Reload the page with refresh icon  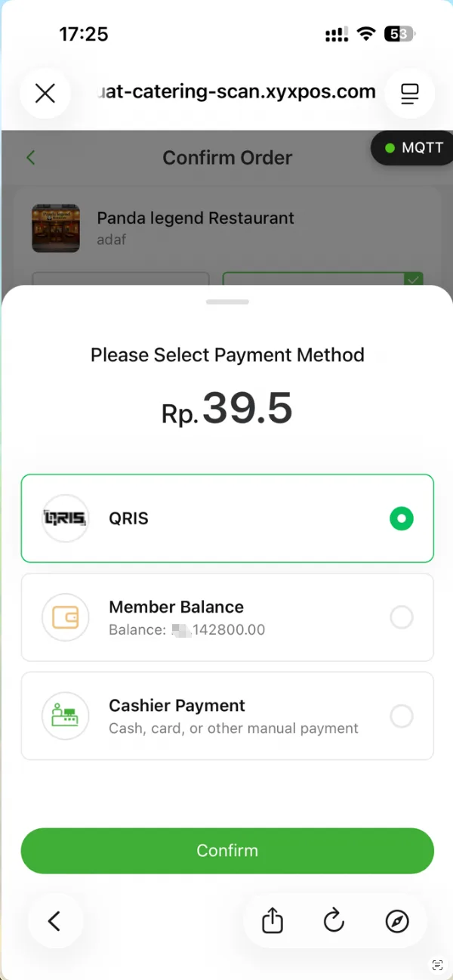click(334, 921)
